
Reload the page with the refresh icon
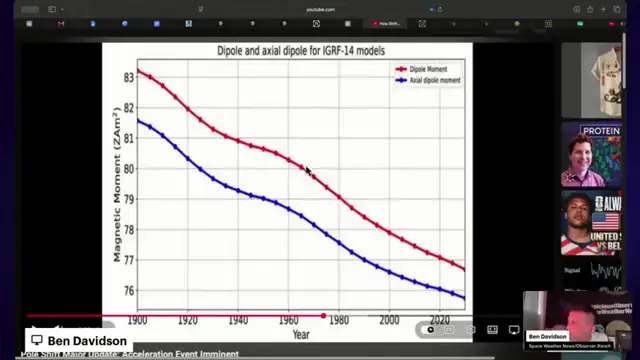440,9
